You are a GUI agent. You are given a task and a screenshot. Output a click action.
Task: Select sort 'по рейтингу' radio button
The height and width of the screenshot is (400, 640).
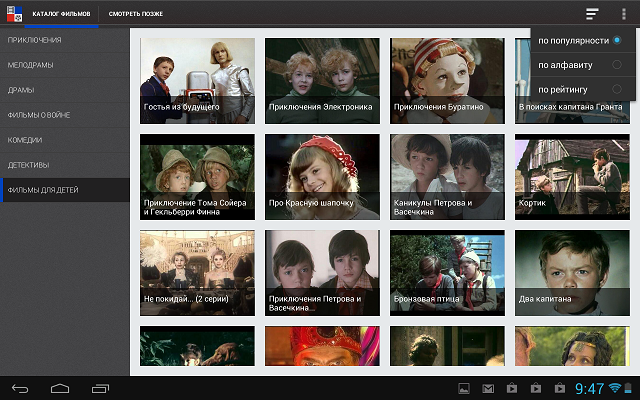pyautogui.click(x=617, y=89)
